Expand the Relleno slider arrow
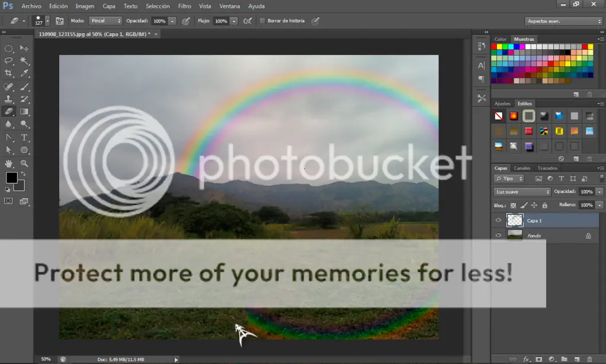This screenshot has height=364, width=606. (599, 205)
